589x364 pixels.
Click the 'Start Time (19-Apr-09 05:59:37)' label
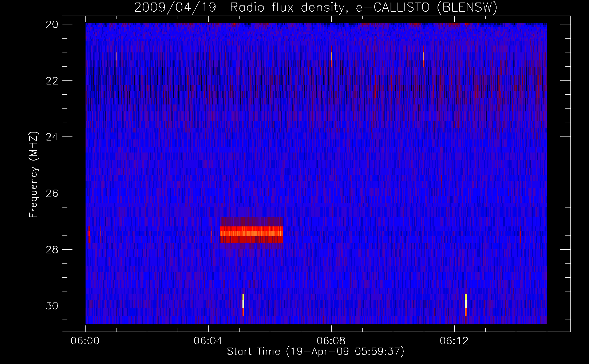[316, 351]
